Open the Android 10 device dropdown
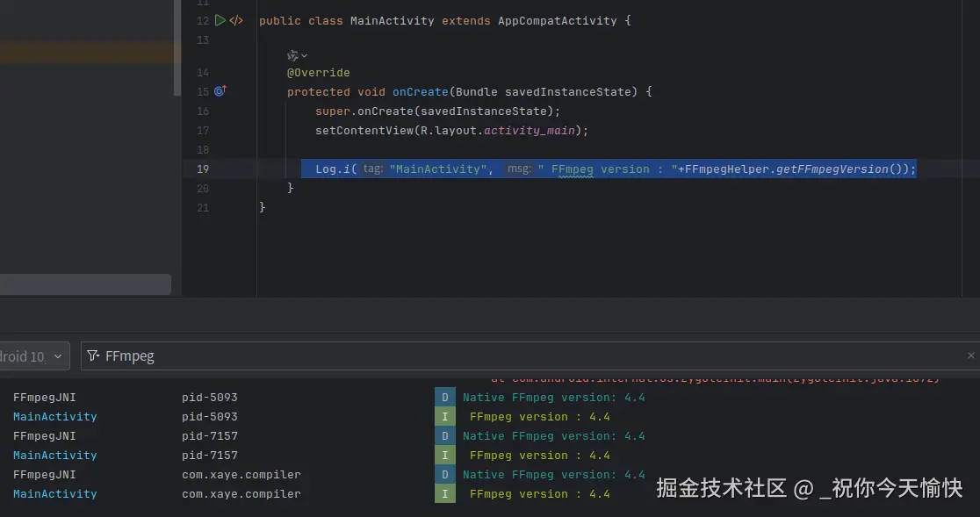 [x=34, y=355]
